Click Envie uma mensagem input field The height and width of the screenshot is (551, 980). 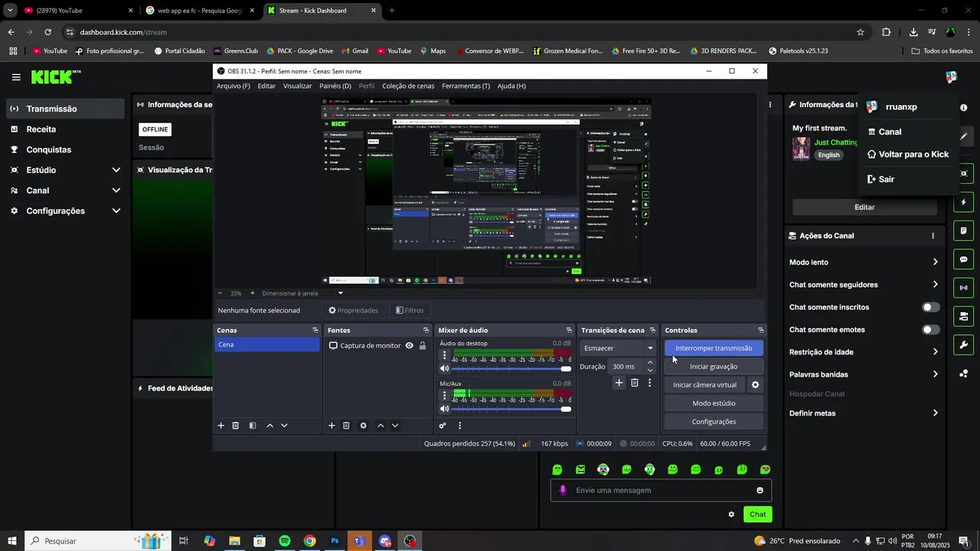point(661,491)
